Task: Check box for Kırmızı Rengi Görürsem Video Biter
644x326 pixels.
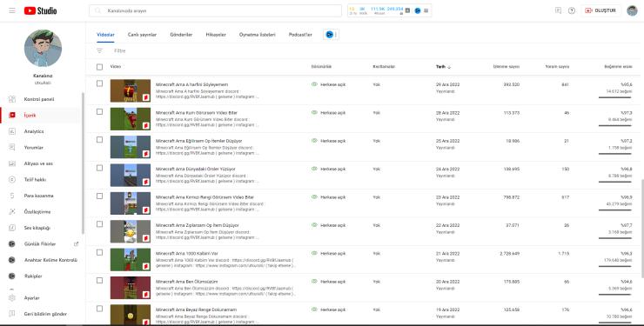Action: click(99, 196)
